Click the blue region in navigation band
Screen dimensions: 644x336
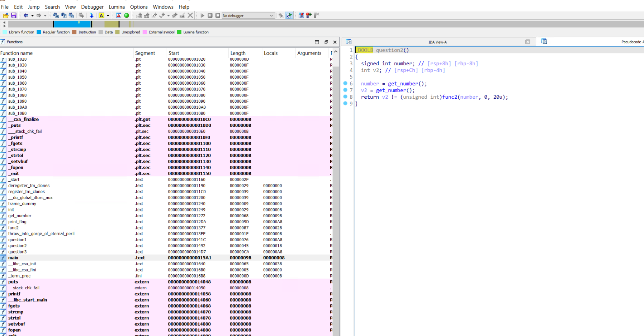72,24
